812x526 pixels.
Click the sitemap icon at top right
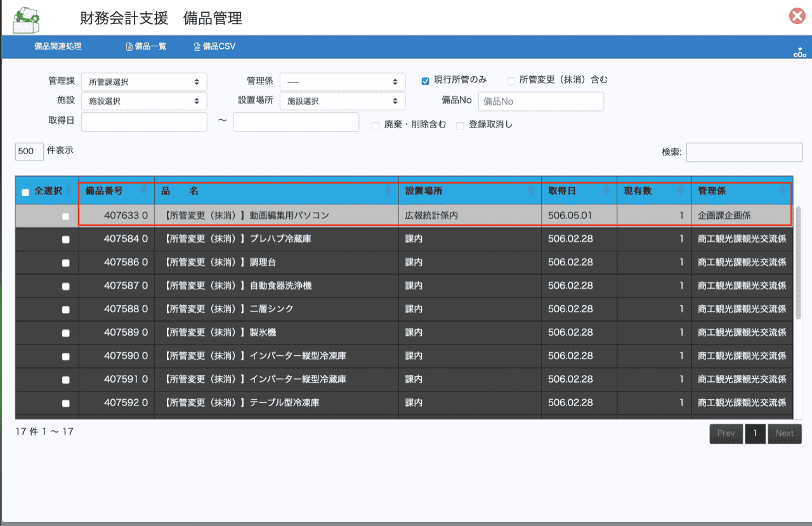coord(799,53)
